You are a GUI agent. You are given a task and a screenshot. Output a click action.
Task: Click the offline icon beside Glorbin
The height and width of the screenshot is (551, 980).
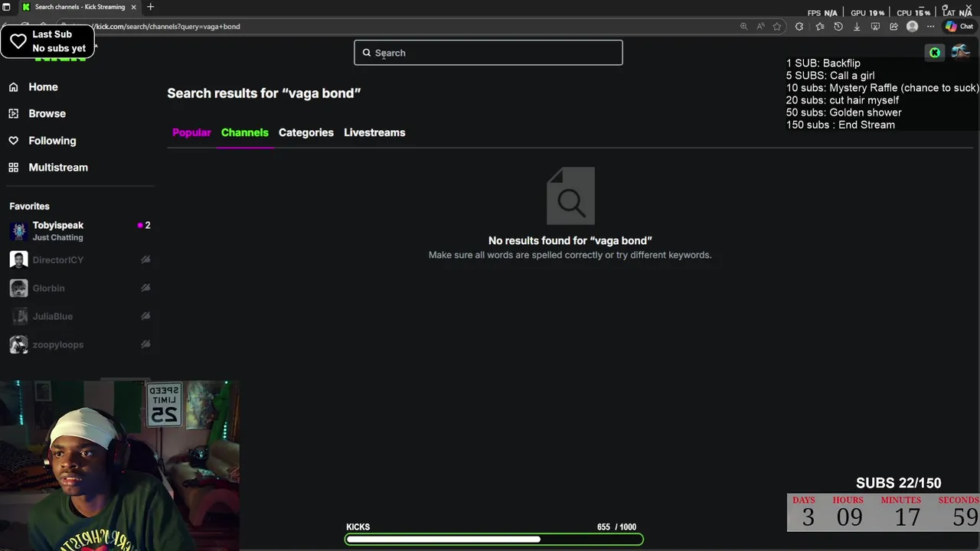point(145,288)
